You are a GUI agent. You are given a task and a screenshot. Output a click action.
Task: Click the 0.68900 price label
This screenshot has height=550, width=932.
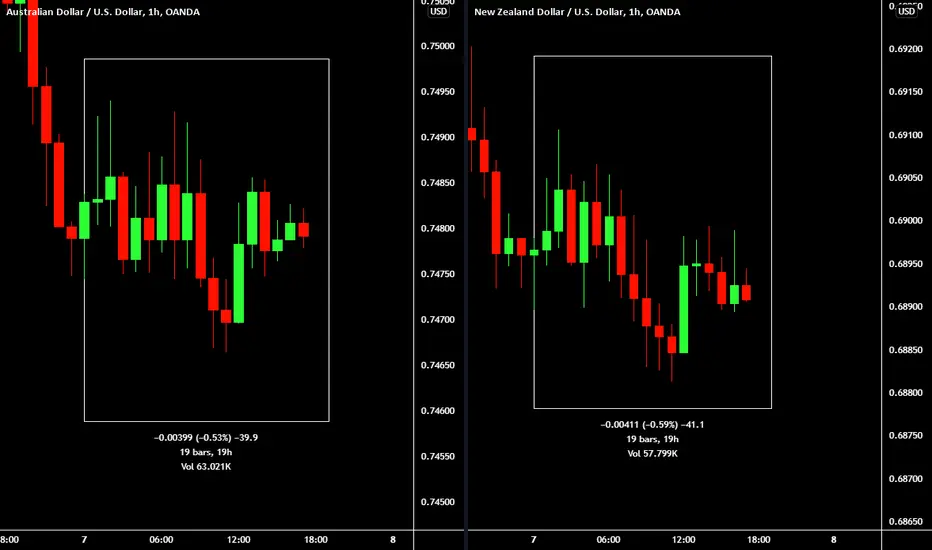click(906, 307)
